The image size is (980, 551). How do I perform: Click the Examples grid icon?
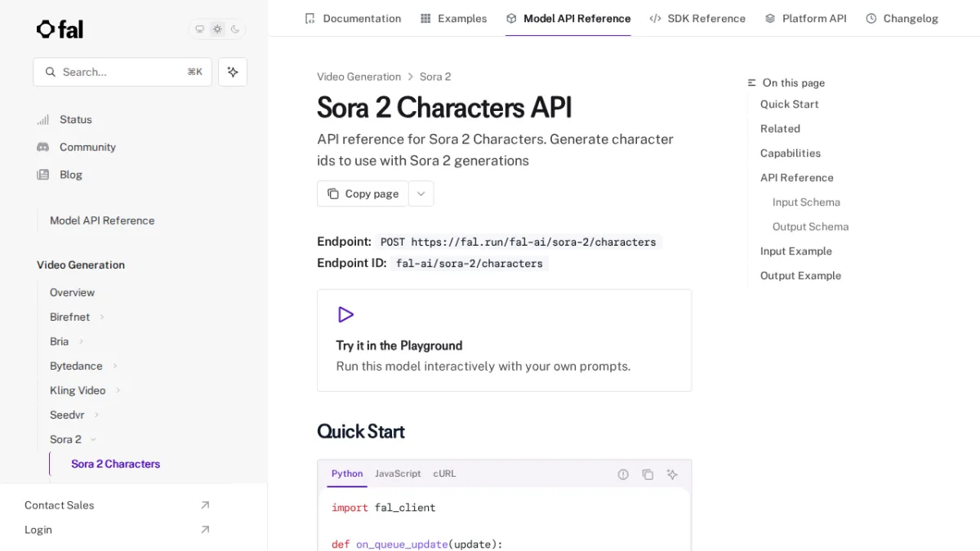point(425,18)
